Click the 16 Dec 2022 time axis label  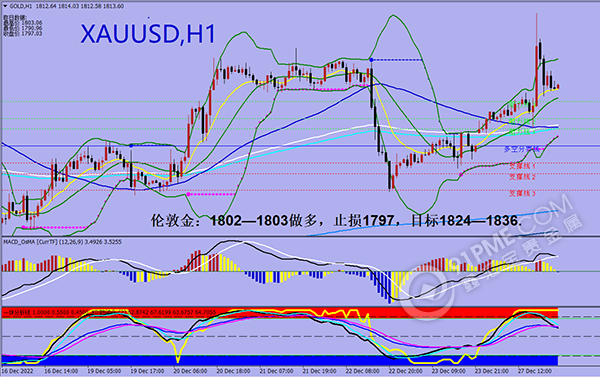(x=18, y=371)
